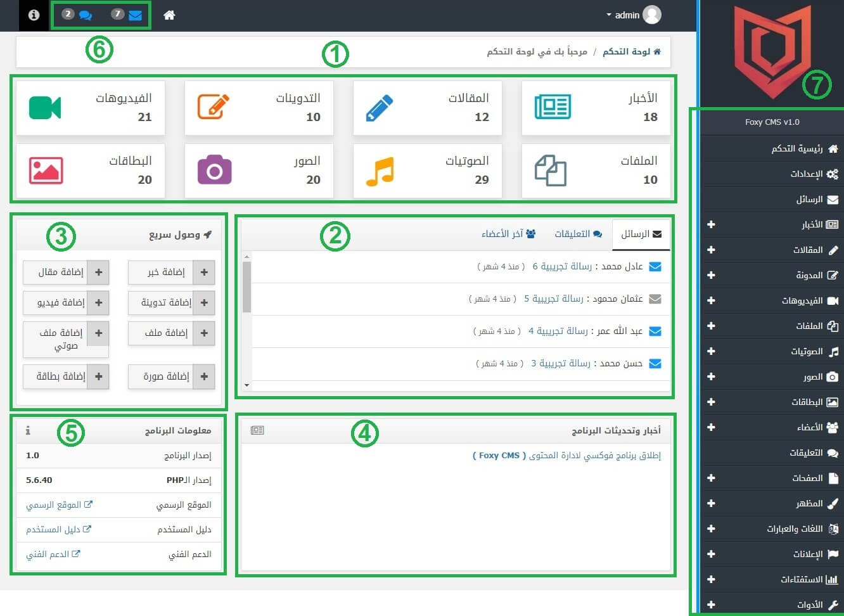Click the info icon in top bar
Screen dimensions: 844x616
(34, 15)
